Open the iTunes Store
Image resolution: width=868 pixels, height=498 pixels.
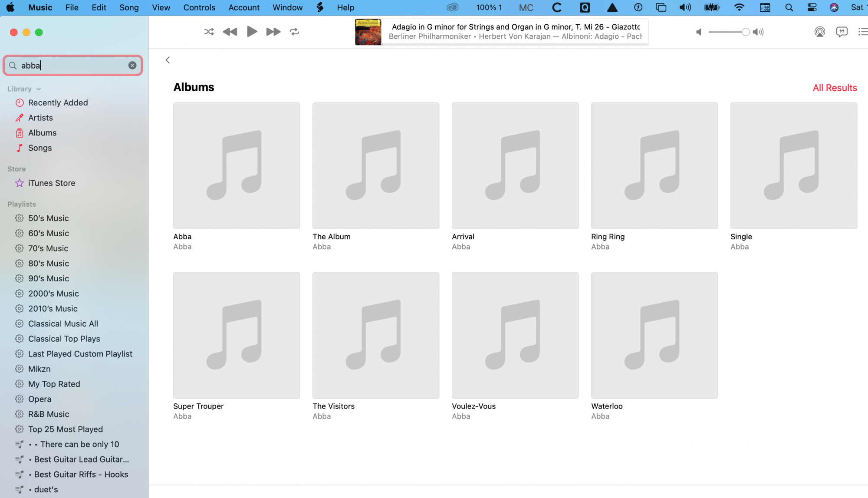[51, 183]
